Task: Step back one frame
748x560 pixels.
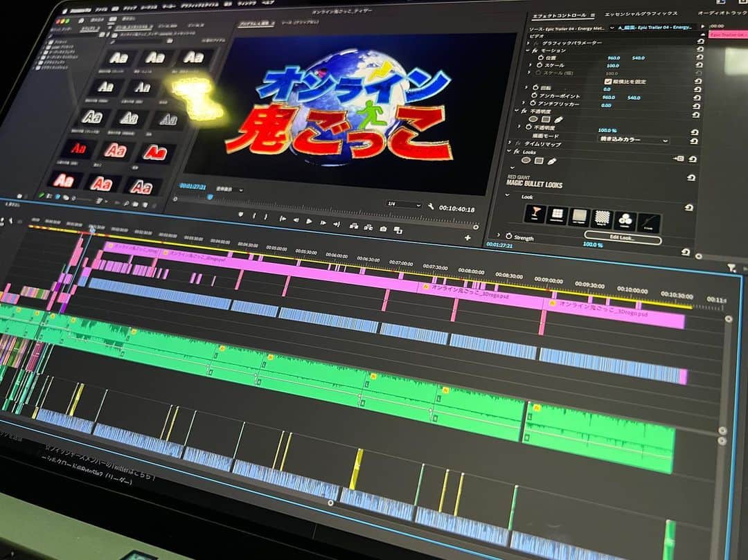Action: [296, 219]
